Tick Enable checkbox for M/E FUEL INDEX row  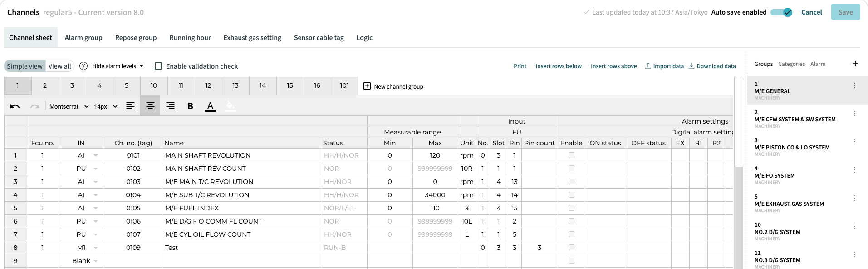(x=571, y=208)
